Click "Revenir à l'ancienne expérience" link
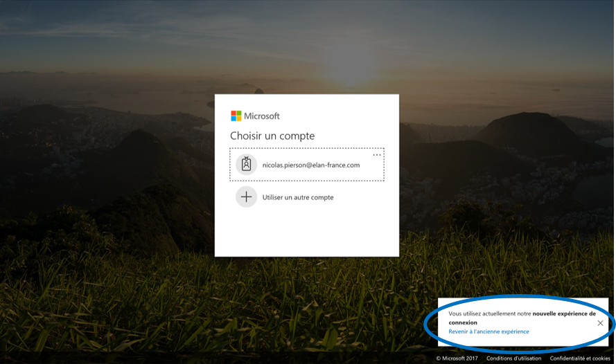Screen dimensions: 616x364 point(489,331)
